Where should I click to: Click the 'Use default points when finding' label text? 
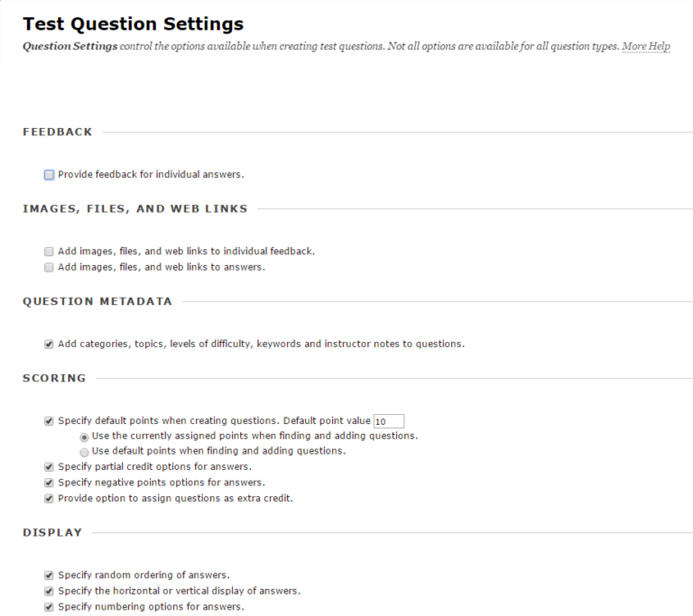tap(218, 451)
